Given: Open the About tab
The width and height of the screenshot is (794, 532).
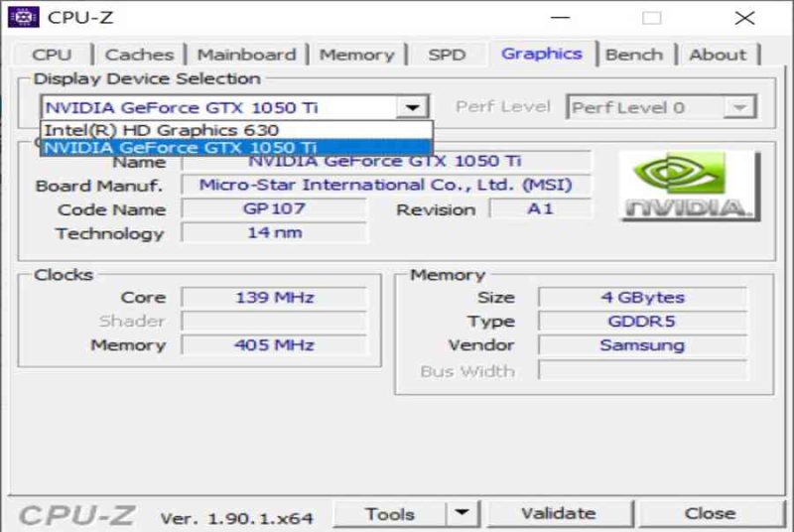Looking at the screenshot, I should (x=718, y=55).
